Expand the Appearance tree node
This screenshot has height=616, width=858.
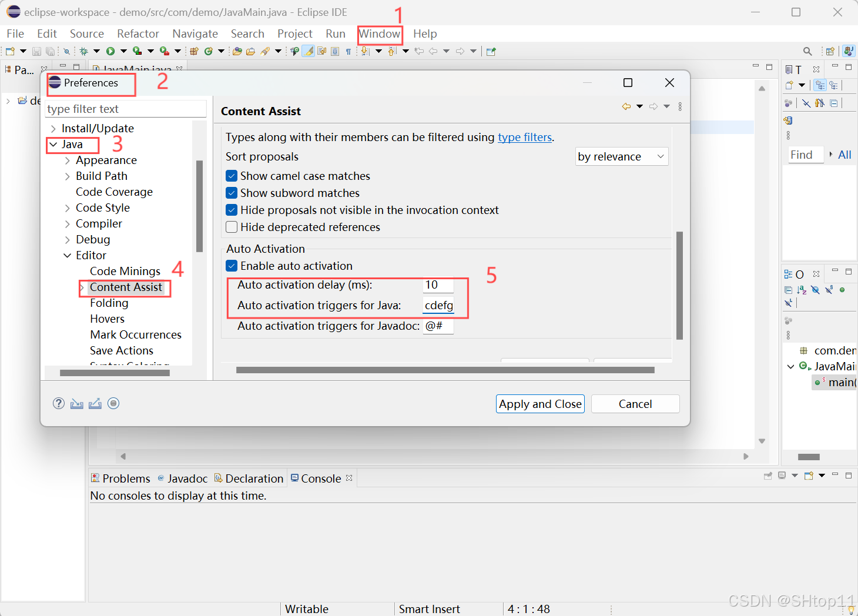pyautogui.click(x=68, y=160)
